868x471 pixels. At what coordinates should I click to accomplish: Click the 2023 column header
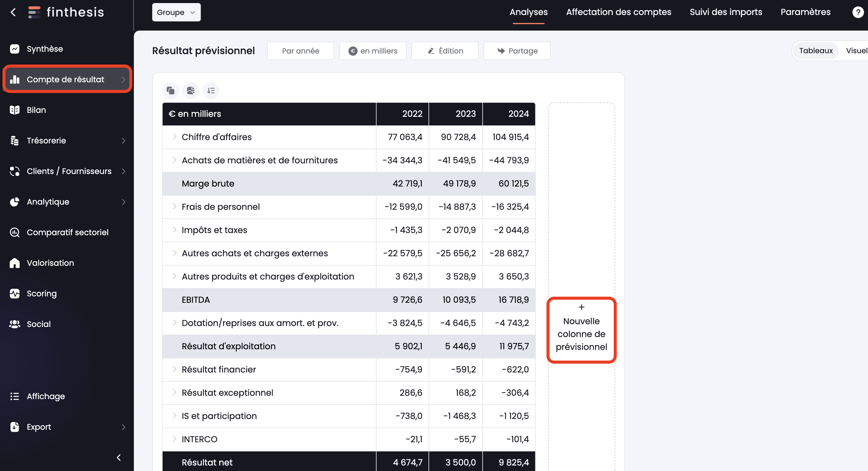pyautogui.click(x=456, y=114)
